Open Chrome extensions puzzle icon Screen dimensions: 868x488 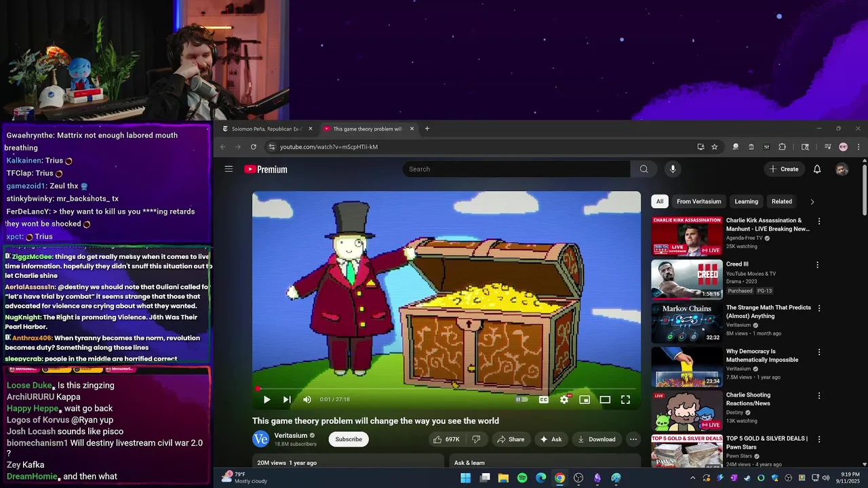782,146
